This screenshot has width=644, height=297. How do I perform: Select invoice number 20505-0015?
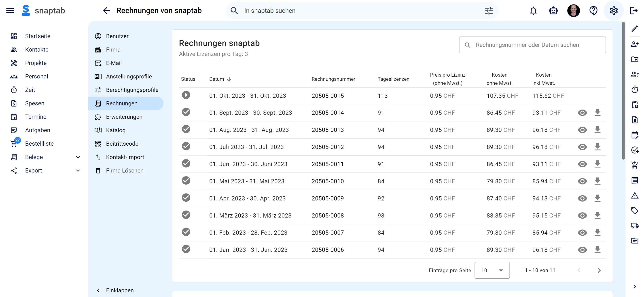328,96
